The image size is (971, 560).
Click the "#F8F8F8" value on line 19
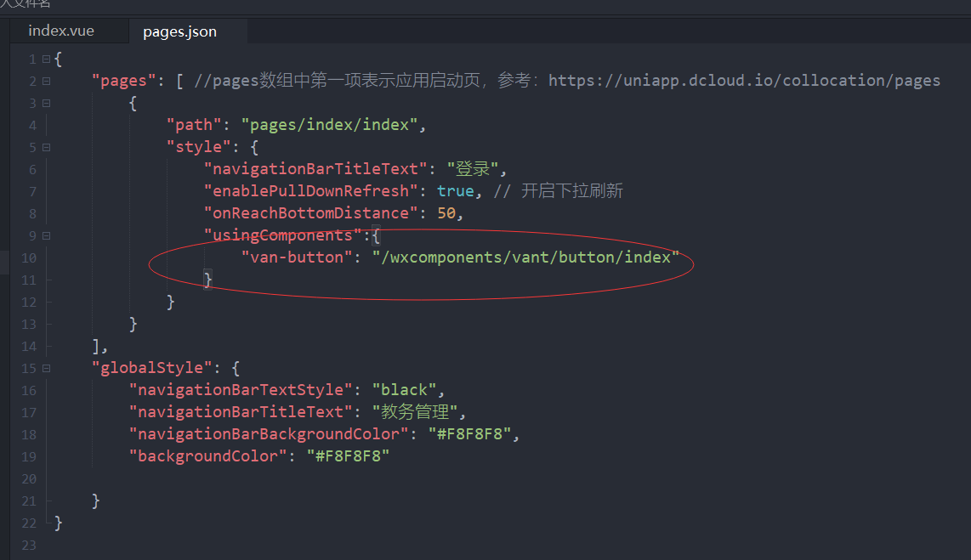[x=348, y=456]
